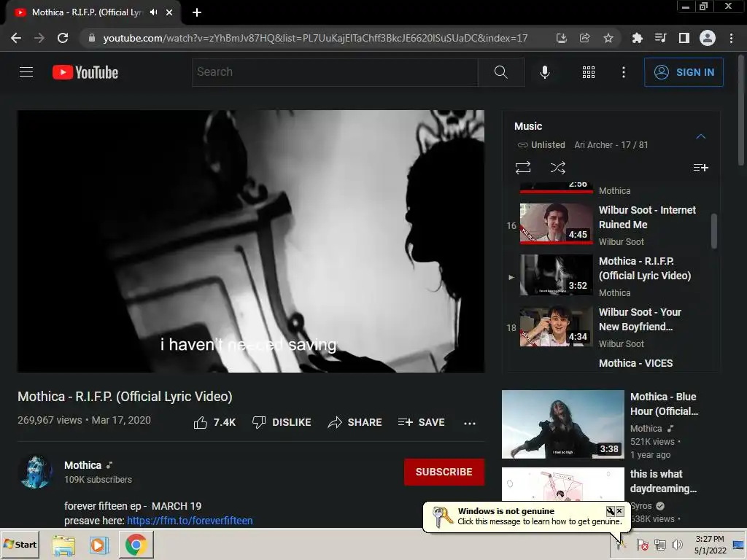Open the ffm.to/foreverfifteen presave link
This screenshot has width=747, height=560.
(190, 521)
